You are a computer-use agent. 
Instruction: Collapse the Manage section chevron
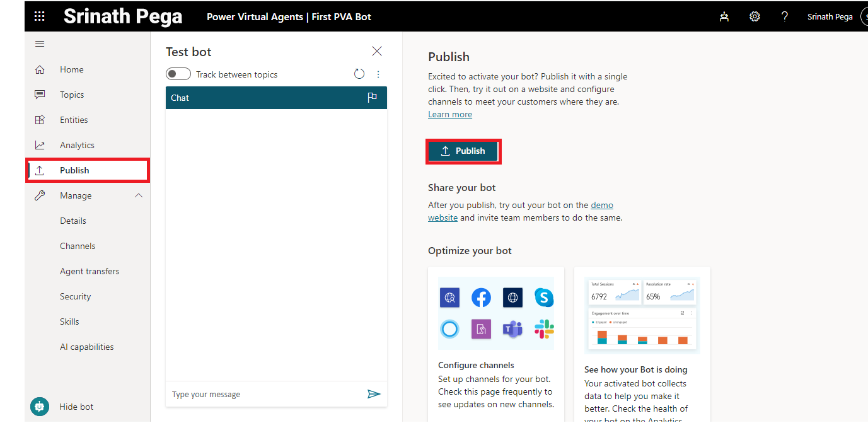point(139,196)
